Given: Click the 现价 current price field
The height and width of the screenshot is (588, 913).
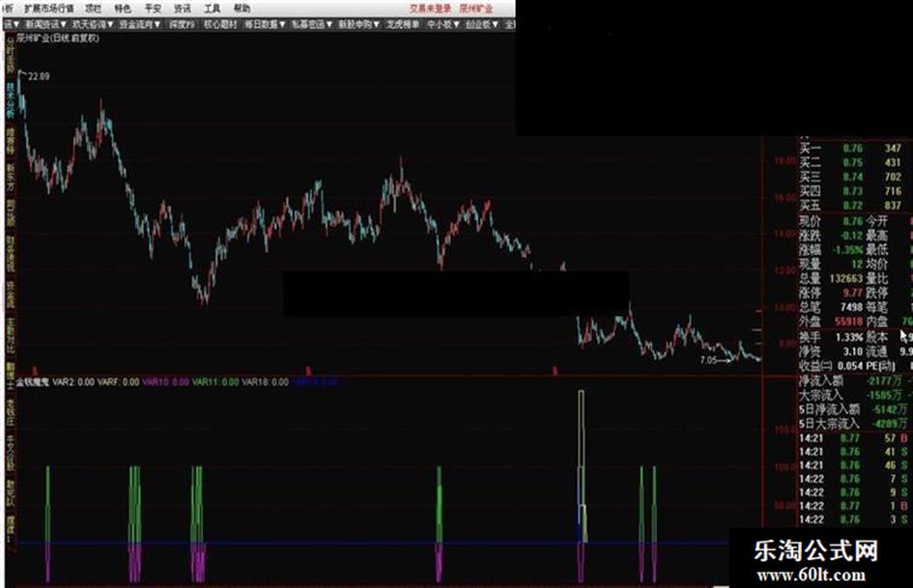Looking at the screenshot, I should point(831,221).
